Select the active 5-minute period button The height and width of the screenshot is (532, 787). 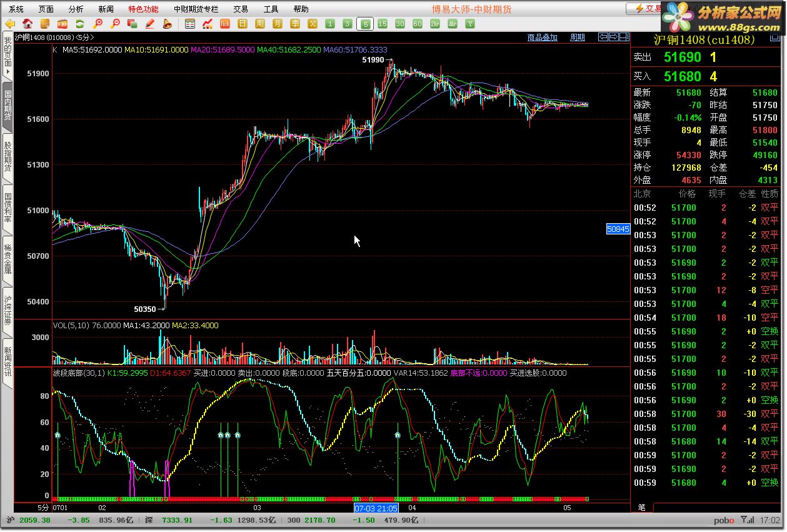[365, 24]
